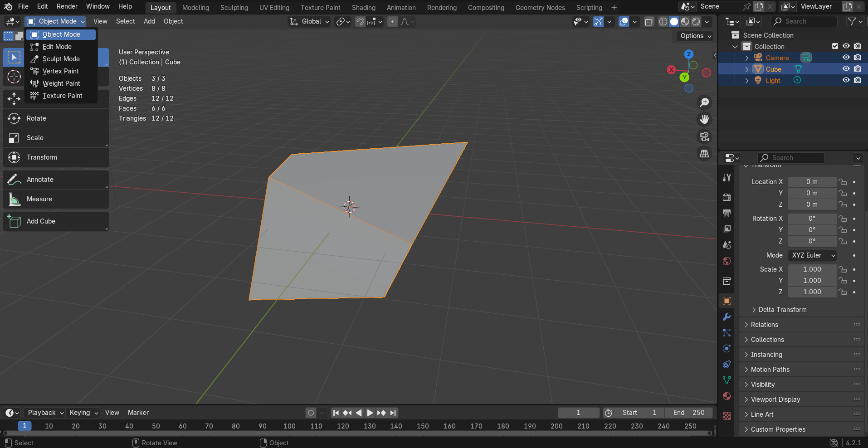The height and width of the screenshot is (448, 868).
Task: Switch to the Shading workspace tab
Action: tap(363, 8)
